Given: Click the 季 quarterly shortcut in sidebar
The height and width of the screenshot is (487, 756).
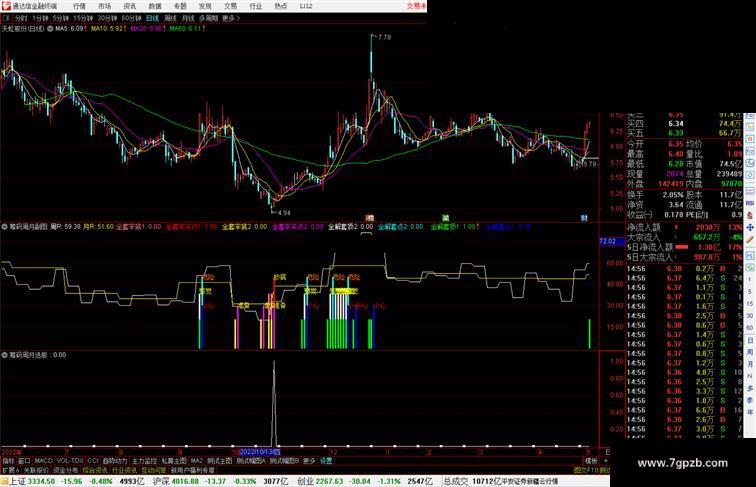Looking at the screenshot, I should point(750,400).
